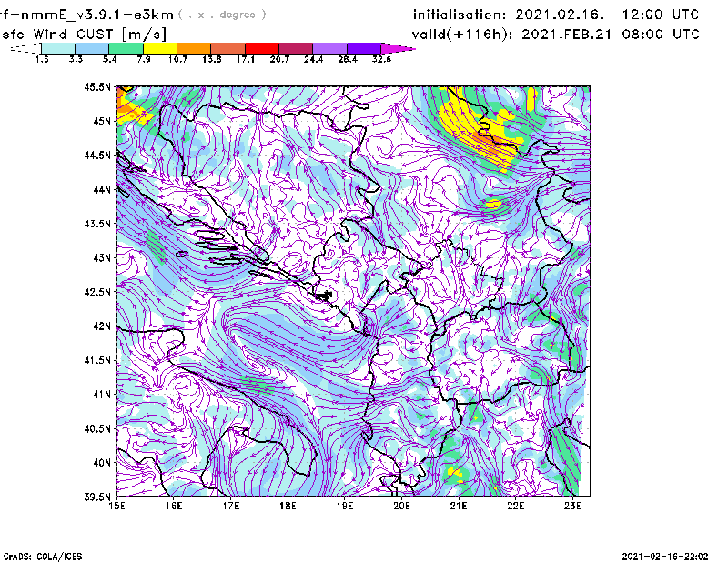Click the '08:00 UTC' valid time
This screenshot has width=728, height=562.
pyautogui.click(x=661, y=34)
